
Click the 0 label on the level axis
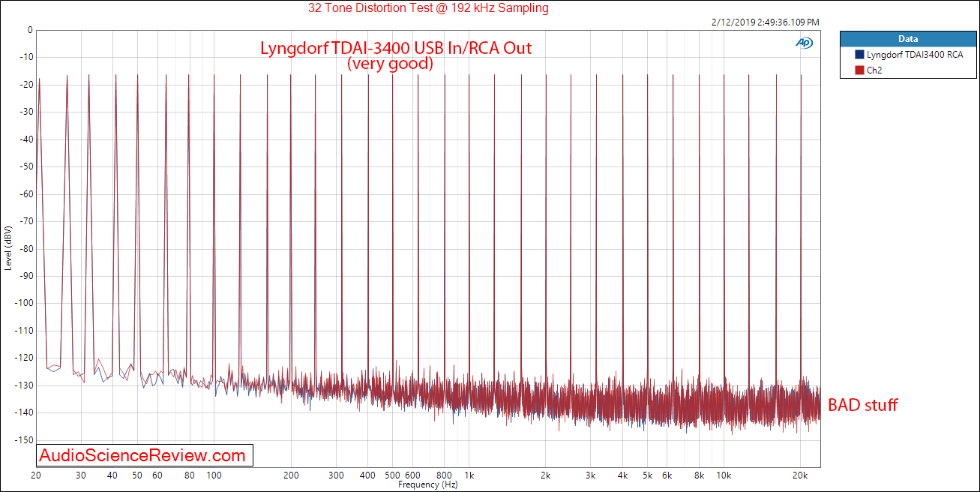pos(30,31)
